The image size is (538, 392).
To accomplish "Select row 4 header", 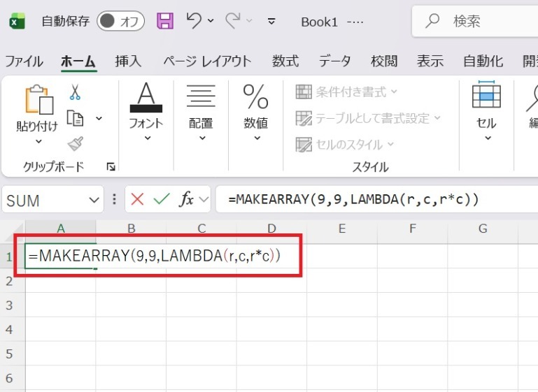I will tap(9, 330).
